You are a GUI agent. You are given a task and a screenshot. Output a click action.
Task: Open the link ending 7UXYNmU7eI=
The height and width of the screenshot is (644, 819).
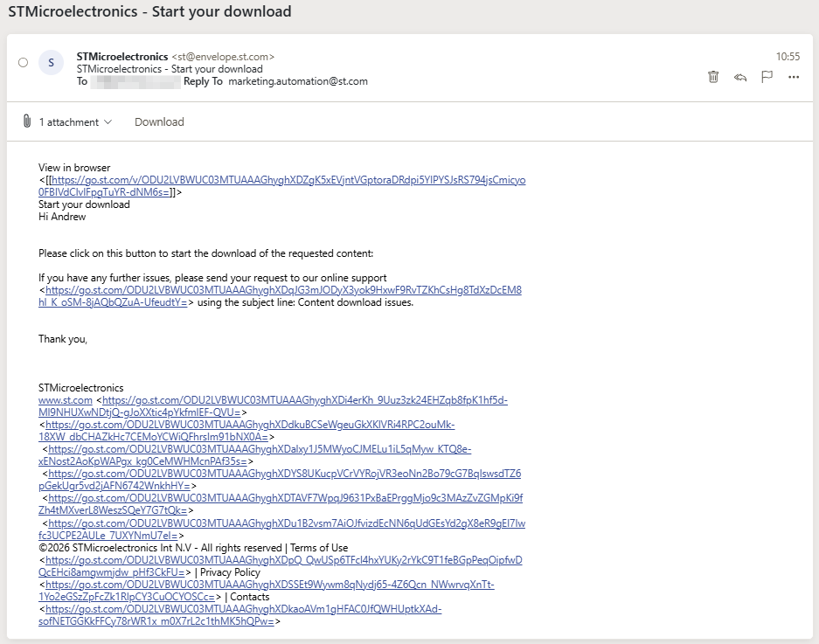coord(281,529)
